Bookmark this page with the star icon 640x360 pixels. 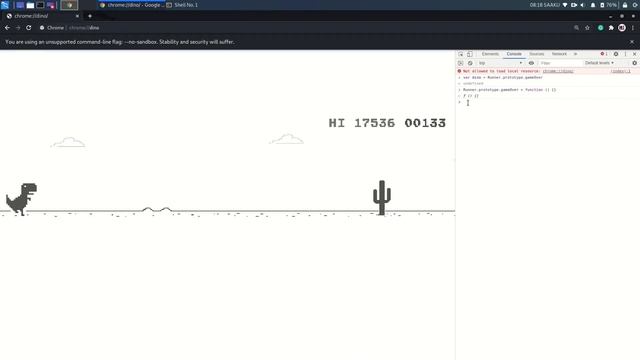587,28
